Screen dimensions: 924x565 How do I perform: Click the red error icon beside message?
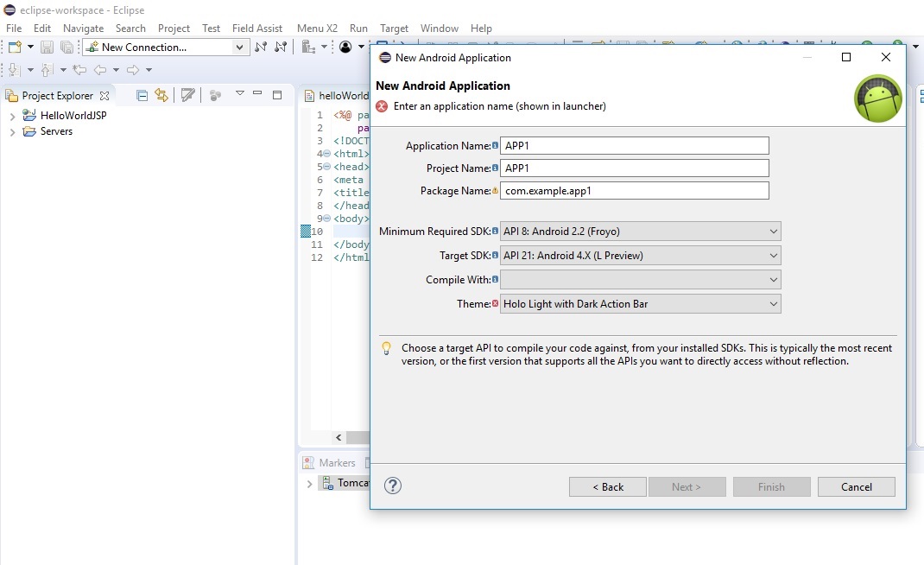(x=382, y=106)
